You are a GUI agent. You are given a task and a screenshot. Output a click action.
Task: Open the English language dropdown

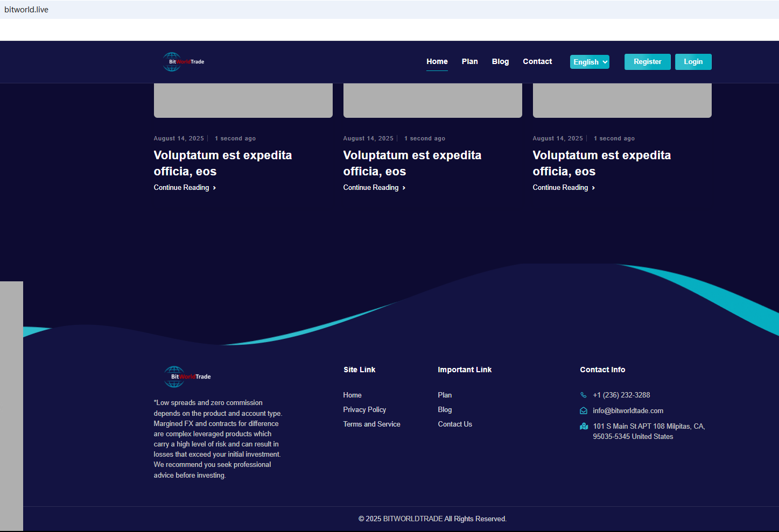589,62
